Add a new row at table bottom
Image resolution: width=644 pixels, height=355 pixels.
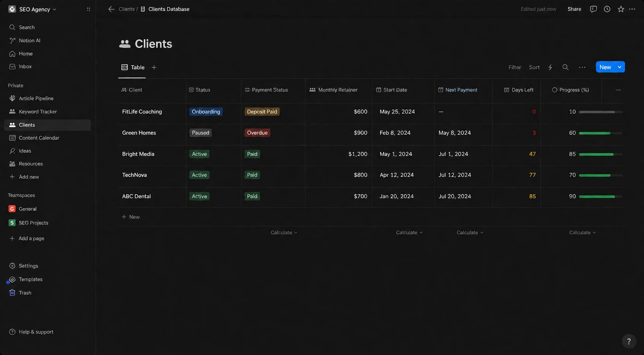[131, 217]
